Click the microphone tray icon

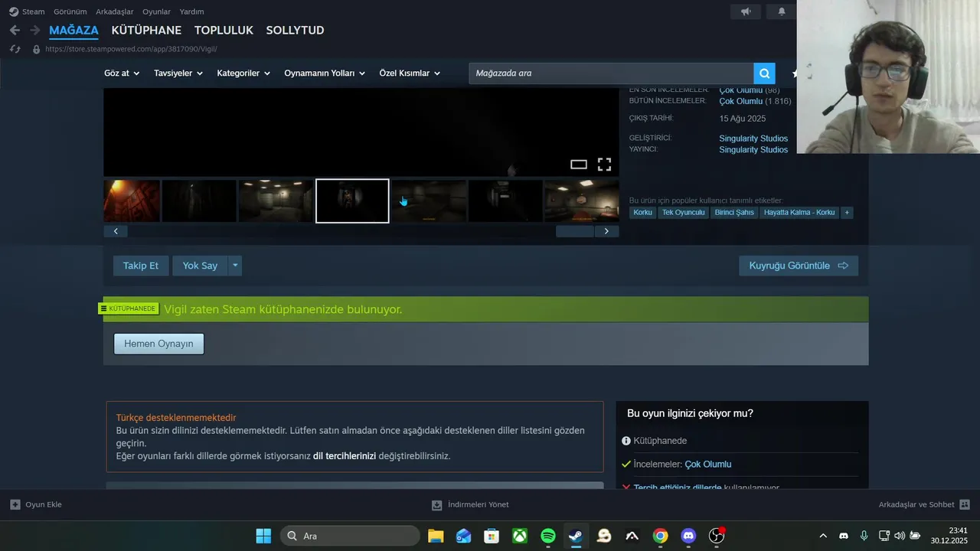coord(864,536)
